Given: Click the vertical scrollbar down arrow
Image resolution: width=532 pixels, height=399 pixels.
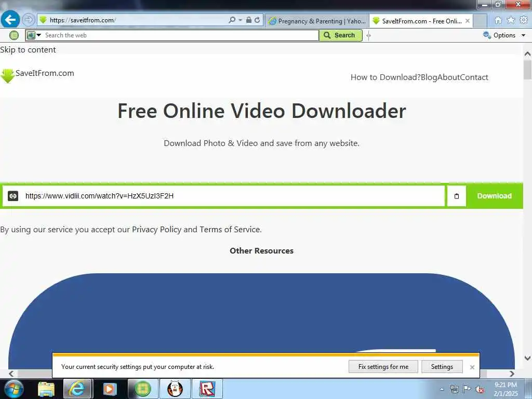Looking at the screenshot, I should 527,358.
